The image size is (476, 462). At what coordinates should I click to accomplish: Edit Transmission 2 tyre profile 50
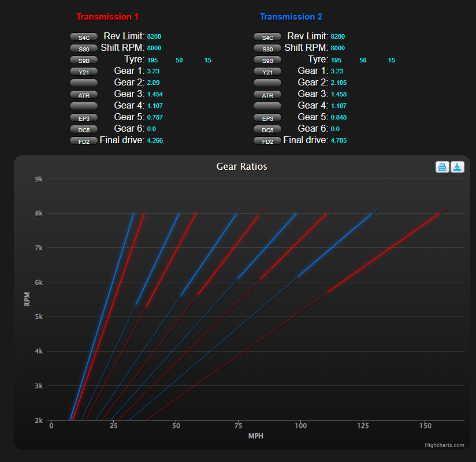[363, 60]
